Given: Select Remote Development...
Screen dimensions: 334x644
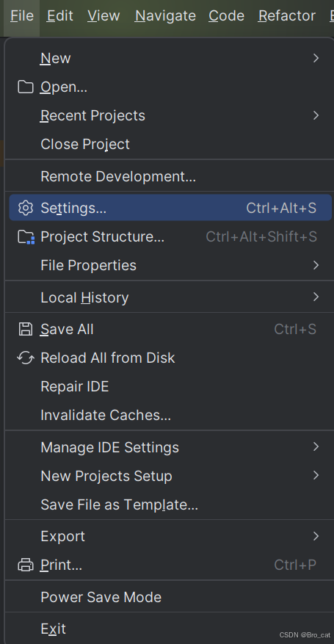Looking at the screenshot, I should point(170,177).
